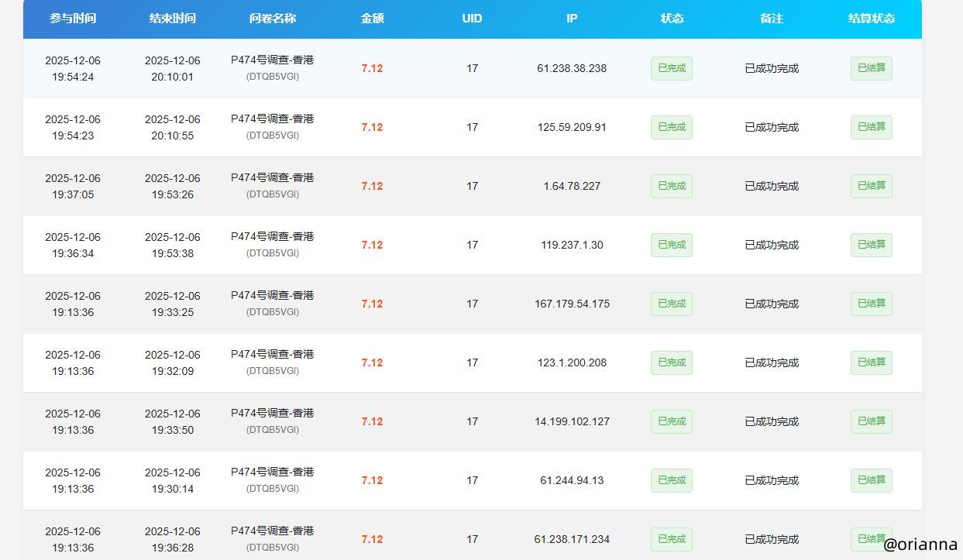Click the 结算状态 column header

(872, 19)
